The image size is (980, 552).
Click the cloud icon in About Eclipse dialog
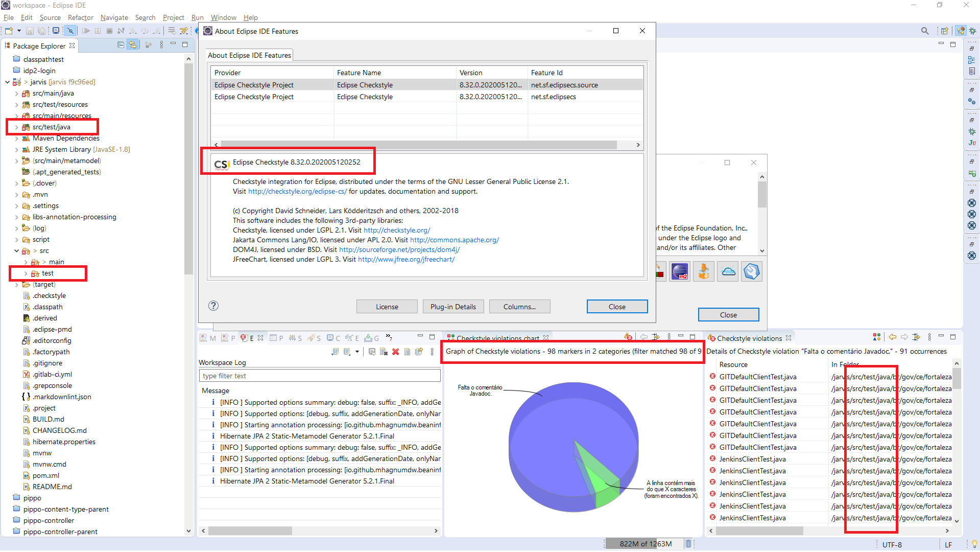(x=728, y=271)
